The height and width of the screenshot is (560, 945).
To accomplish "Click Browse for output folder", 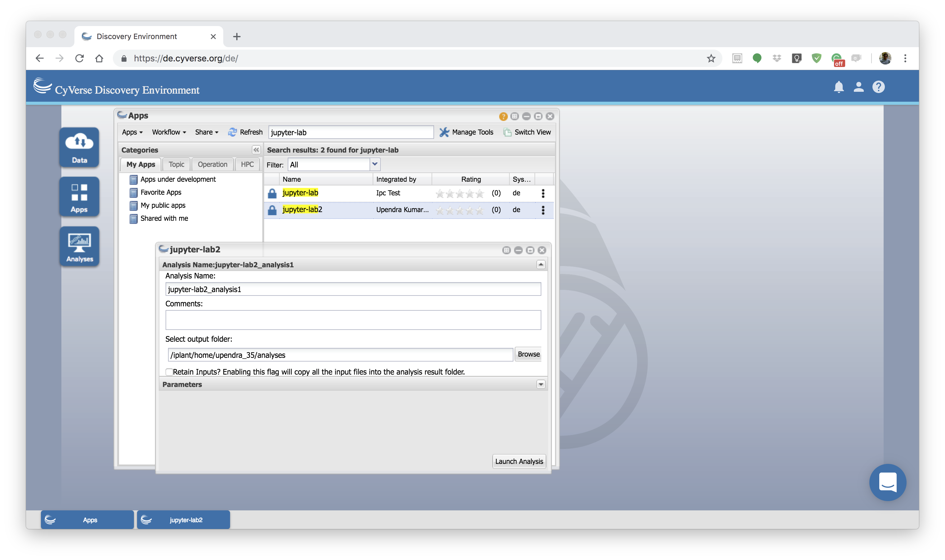I will (x=528, y=354).
